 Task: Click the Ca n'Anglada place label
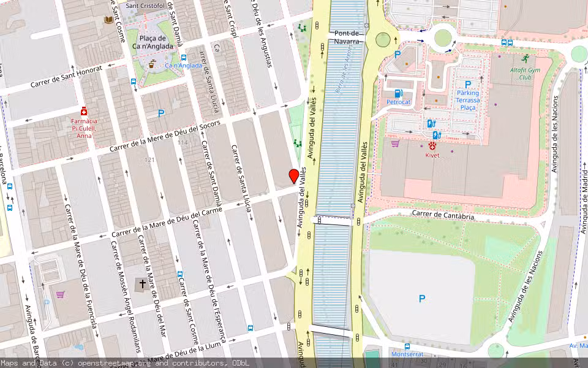[183, 64]
